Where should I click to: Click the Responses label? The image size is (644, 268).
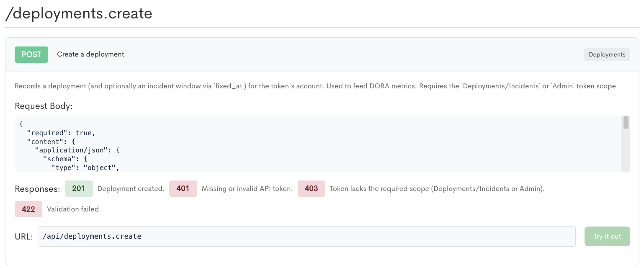(37, 189)
